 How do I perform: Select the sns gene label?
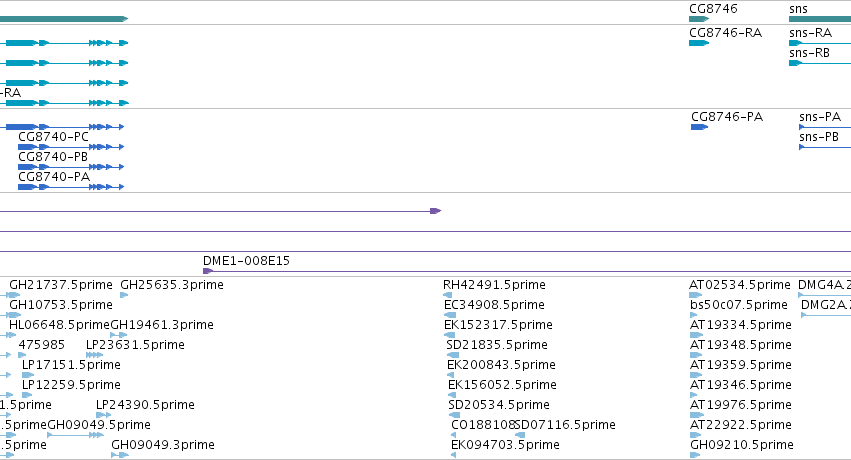(x=798, y=9)
